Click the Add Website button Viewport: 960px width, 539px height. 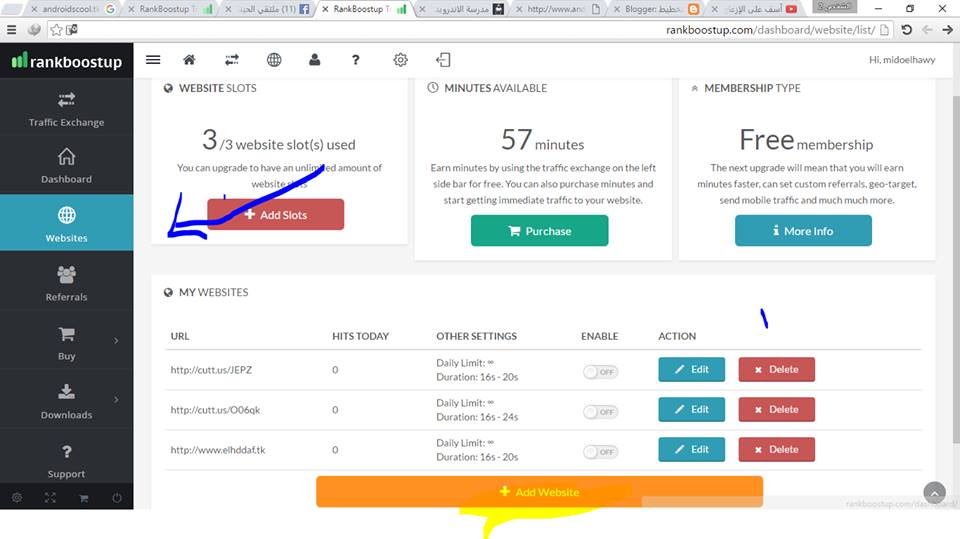click(x=539, y=491)
